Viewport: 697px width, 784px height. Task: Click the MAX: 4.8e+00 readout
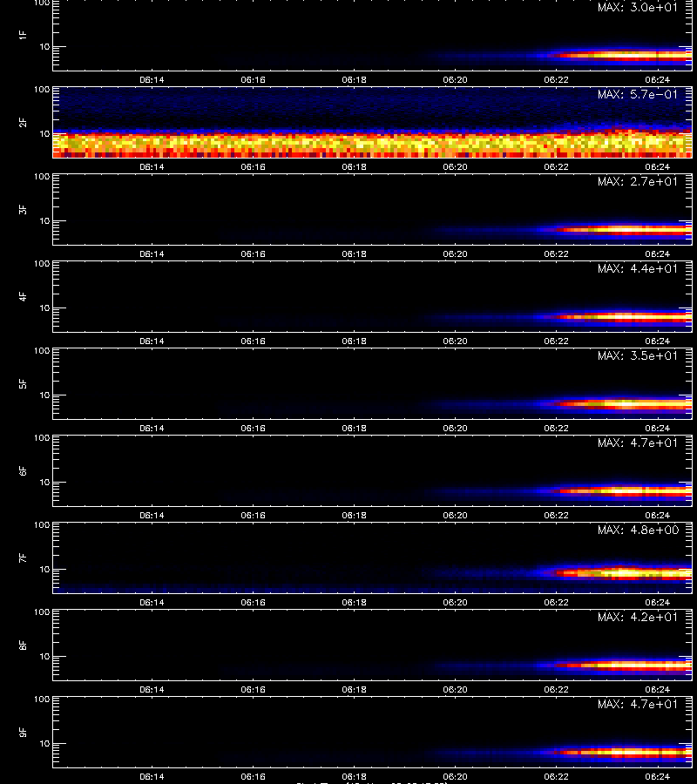point(638,530)
